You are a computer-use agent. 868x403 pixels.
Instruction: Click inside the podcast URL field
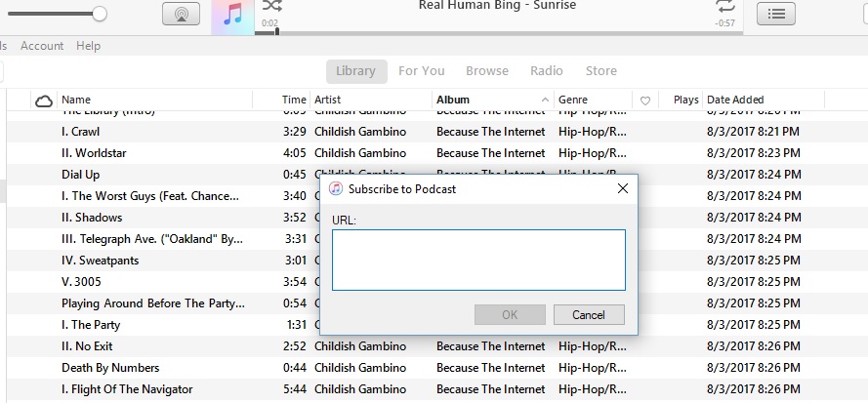pos(478,260)
